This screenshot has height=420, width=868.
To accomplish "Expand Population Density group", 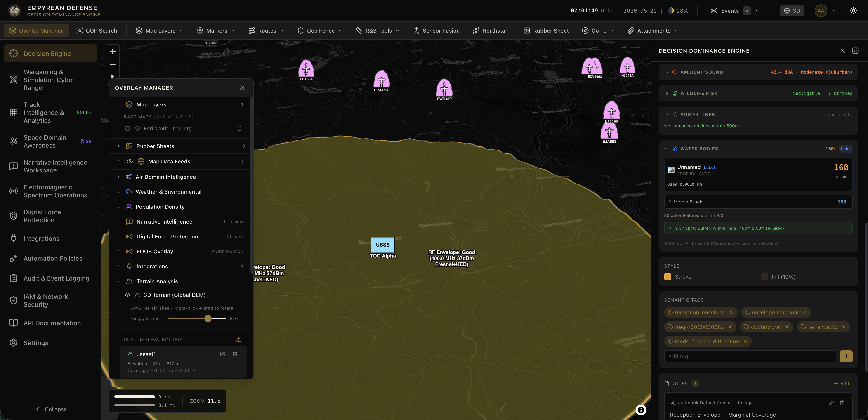I will tap(118, 207).
